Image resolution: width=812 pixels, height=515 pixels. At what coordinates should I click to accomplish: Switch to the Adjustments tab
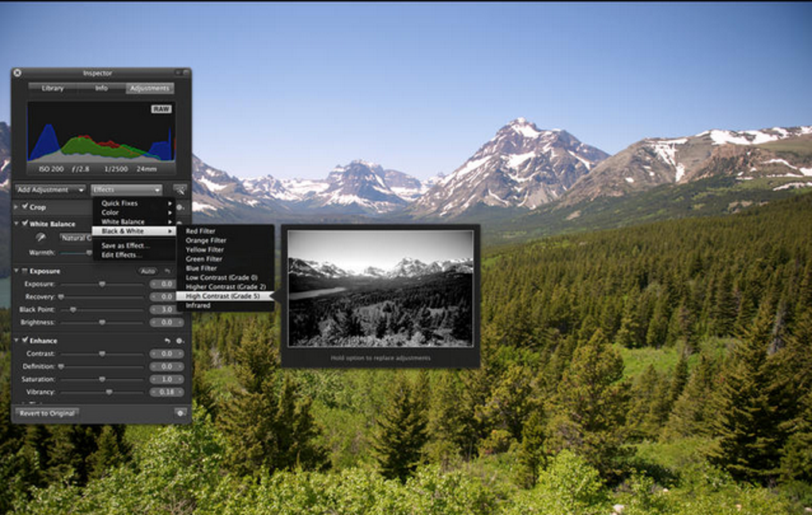pyautogui.click(x=150, y=88)
